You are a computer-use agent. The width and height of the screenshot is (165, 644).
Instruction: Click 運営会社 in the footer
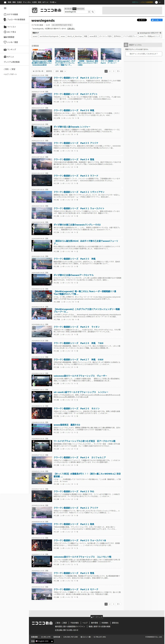(x=115, y=623)
